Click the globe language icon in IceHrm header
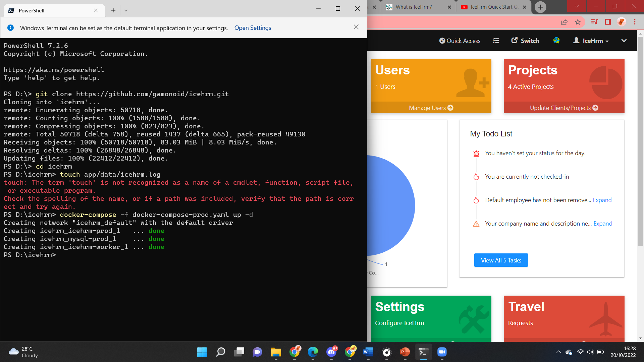This screenshot has width=644, height=362. (x=556, y=41)
